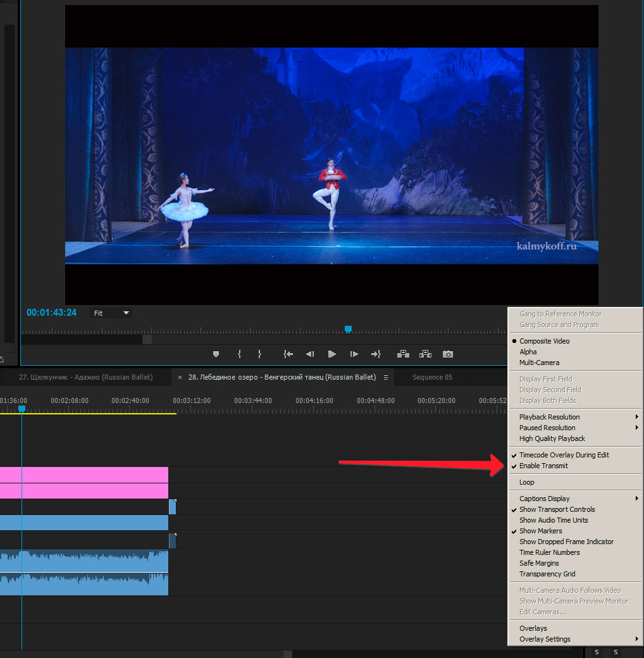Step back one frame
This screenshot has width=644, height=658.
[x=310, y=354]
